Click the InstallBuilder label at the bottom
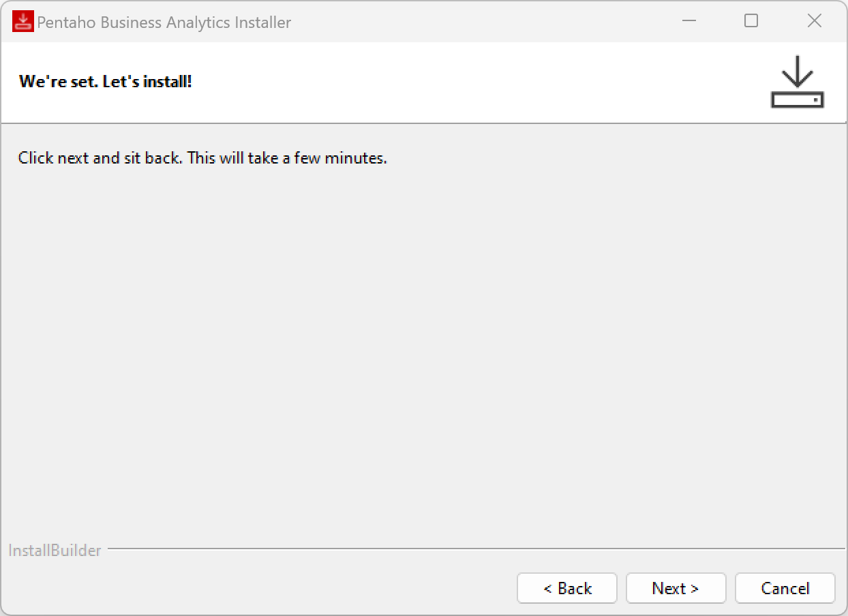848x616 pixels. click(x=55, y=551)
